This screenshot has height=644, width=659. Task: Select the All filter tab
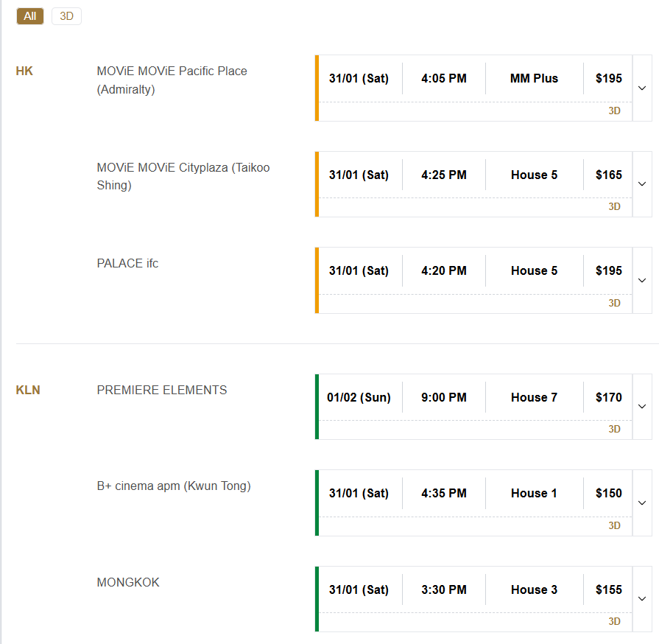30,16
